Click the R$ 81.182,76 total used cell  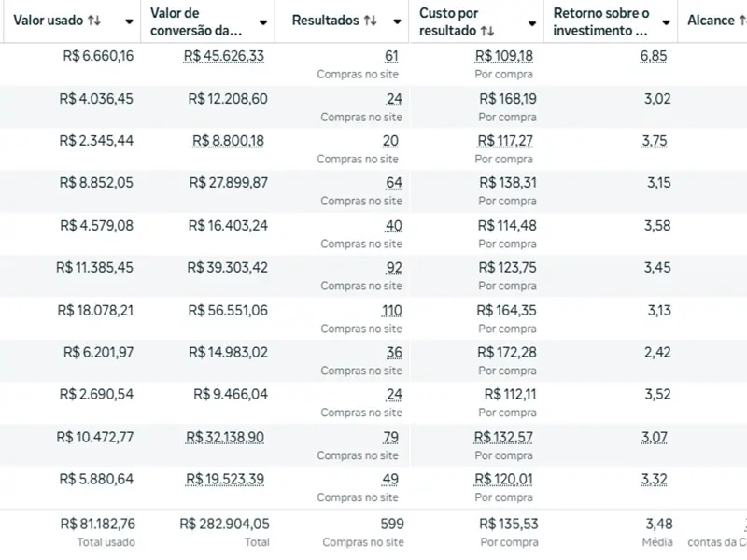pyautogui.click(x=97, y=524)
